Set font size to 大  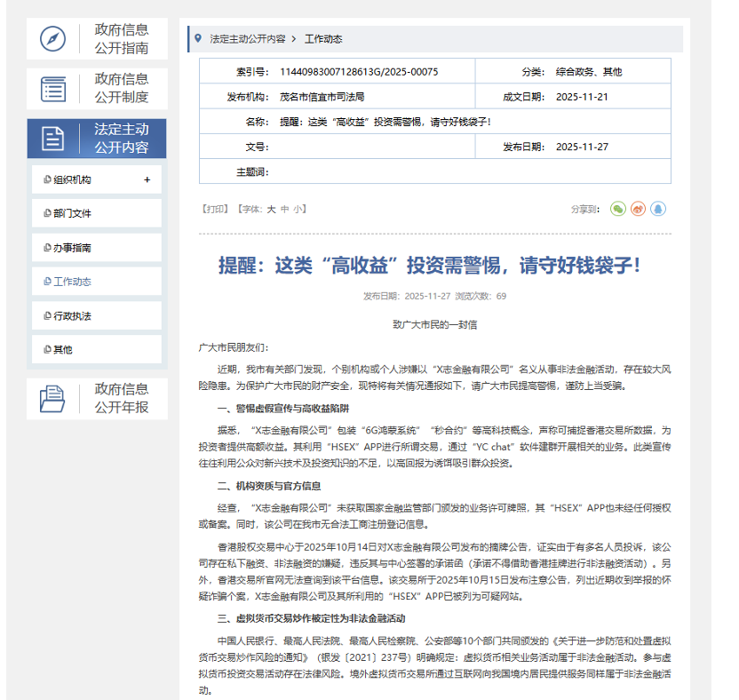coord(272,210)
